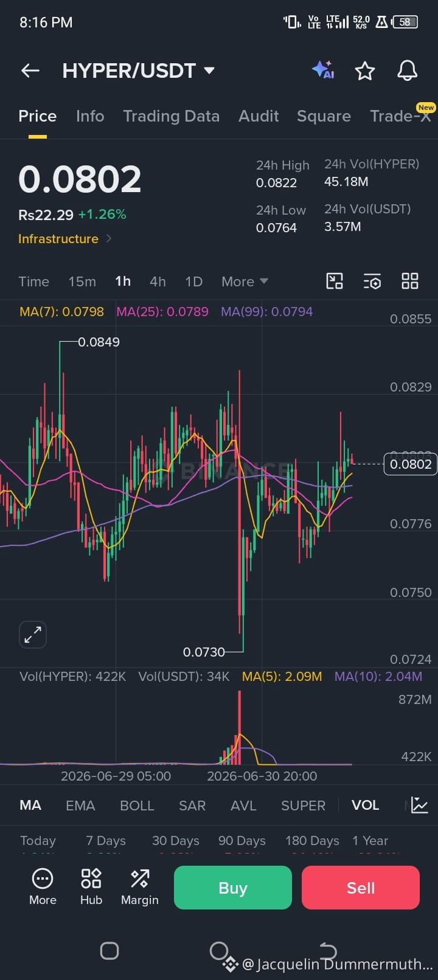The width and height of the screenshot is (438, 980).
Task: Toggle the SAR indicator
Action: pyautogui.click(x=192, y=806)
